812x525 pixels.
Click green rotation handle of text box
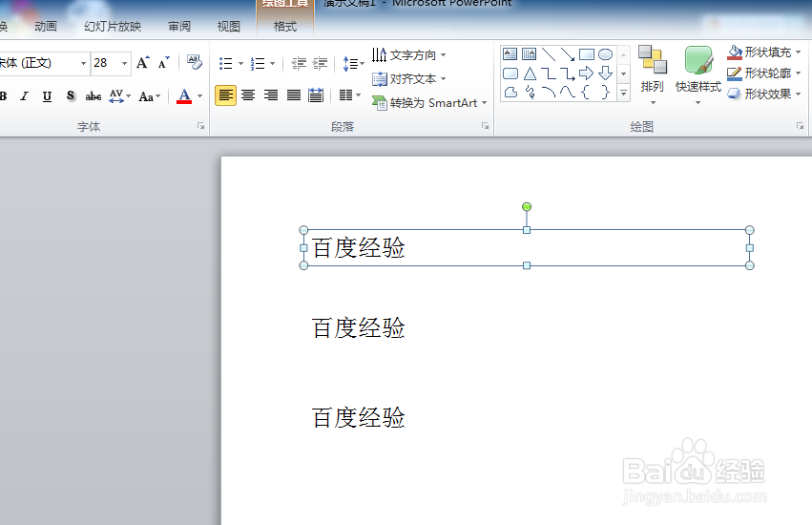pos(527,207)
